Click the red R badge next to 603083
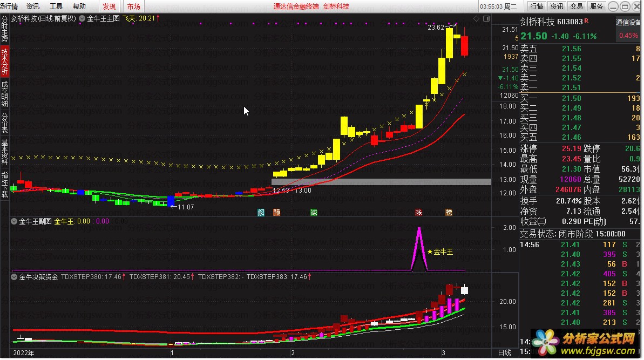Viewport: 644px width, 360px height. pos(586,21)
